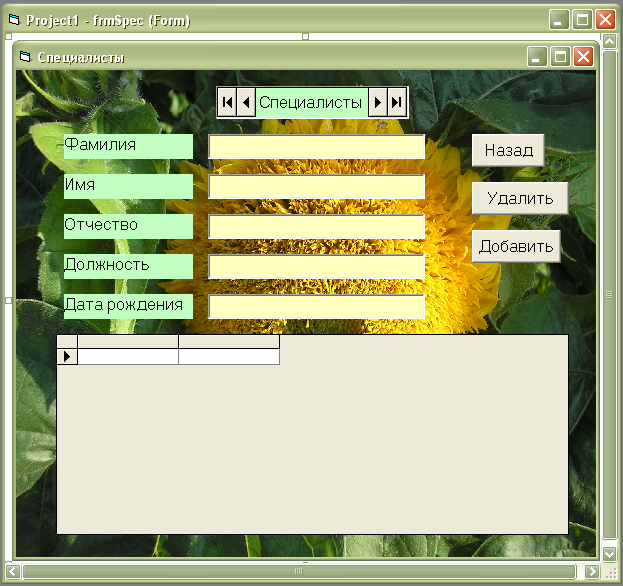
Task: Maximize the Специалисты form
Action: coord(561,57)
